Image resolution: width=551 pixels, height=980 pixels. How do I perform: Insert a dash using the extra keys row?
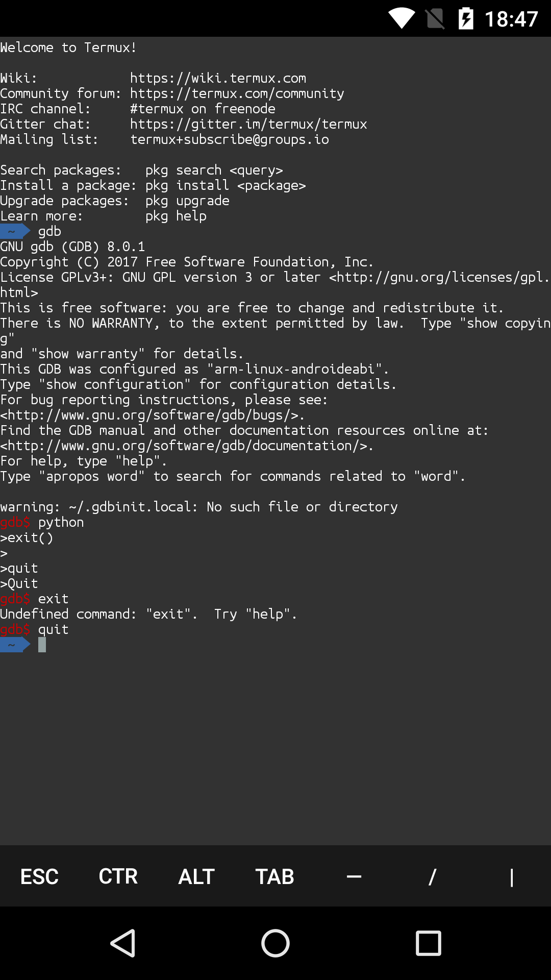[x=354, y=876]
